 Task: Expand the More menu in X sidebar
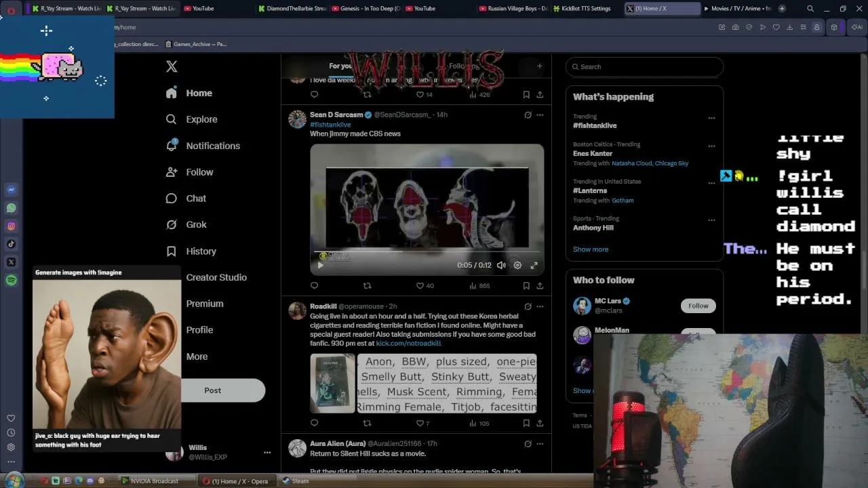coord(197,357)
